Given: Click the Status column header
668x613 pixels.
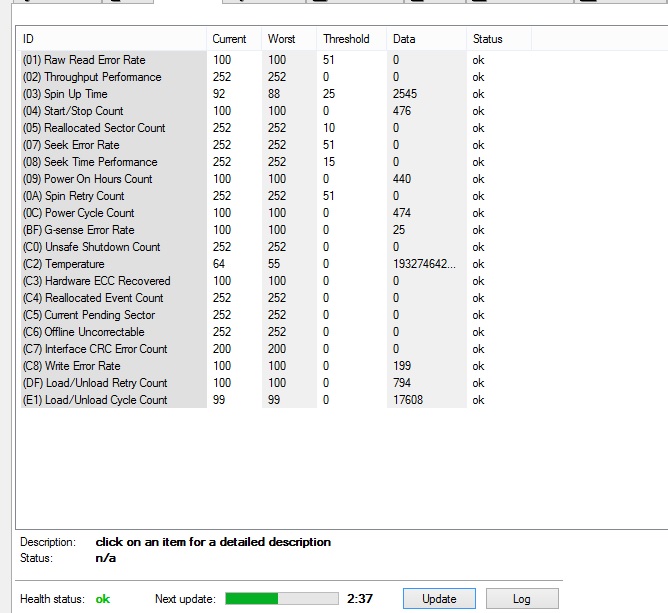Looking at the screenshot, I should pyautogui.click(x=498, y=39).
